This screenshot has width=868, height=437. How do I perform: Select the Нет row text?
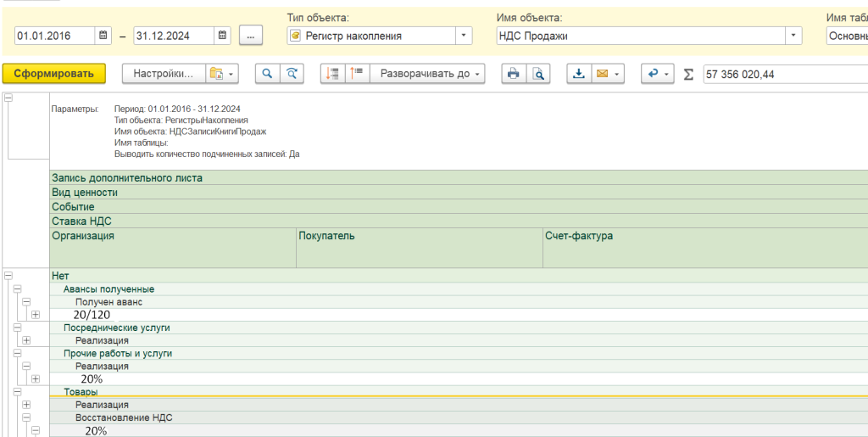[60, 275]
